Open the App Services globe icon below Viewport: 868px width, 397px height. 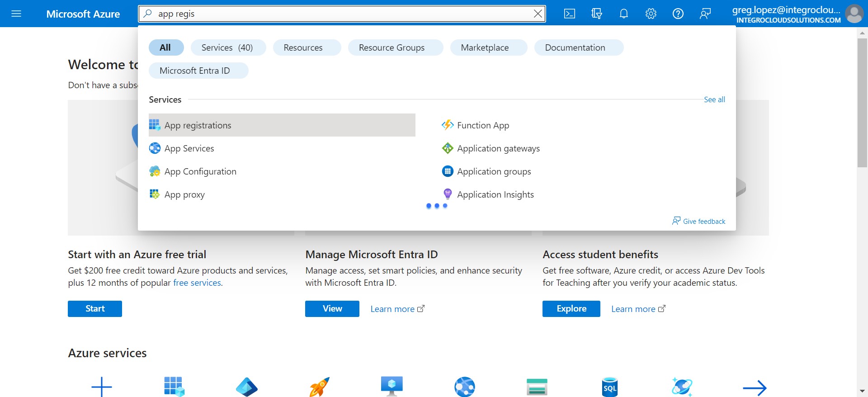[x=465, y=387]
